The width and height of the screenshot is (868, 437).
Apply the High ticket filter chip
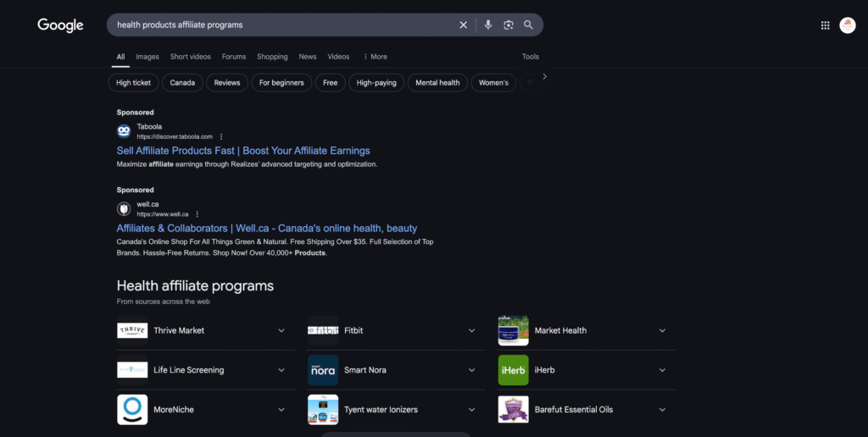[x=133, y=83]
